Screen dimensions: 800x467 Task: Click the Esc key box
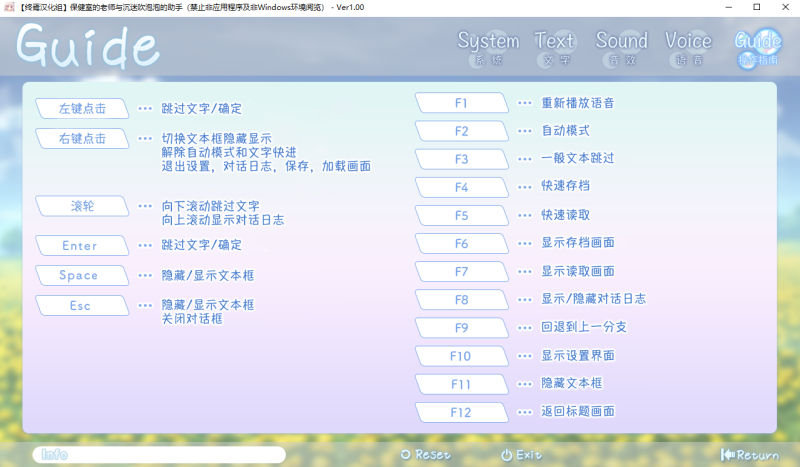(x=81, y=305)
